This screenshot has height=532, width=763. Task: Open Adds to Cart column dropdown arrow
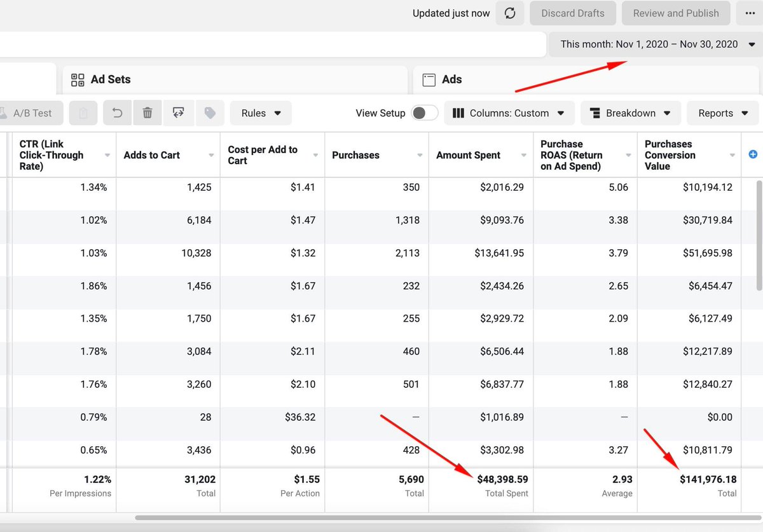[211, 155]
